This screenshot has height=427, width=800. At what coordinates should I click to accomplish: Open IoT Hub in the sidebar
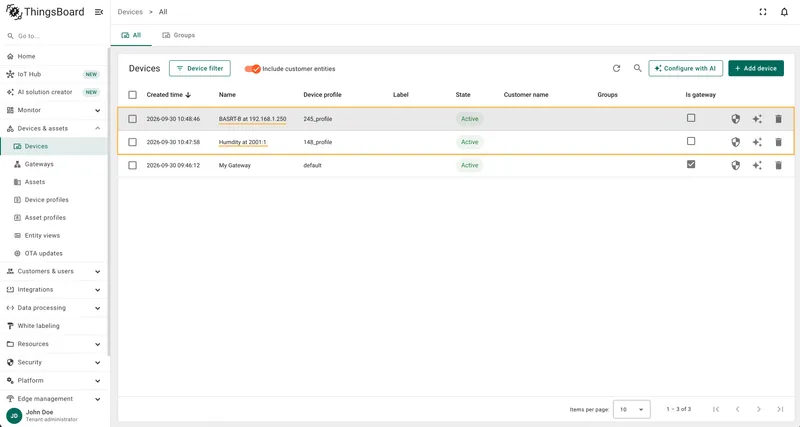tap(54, 74)
